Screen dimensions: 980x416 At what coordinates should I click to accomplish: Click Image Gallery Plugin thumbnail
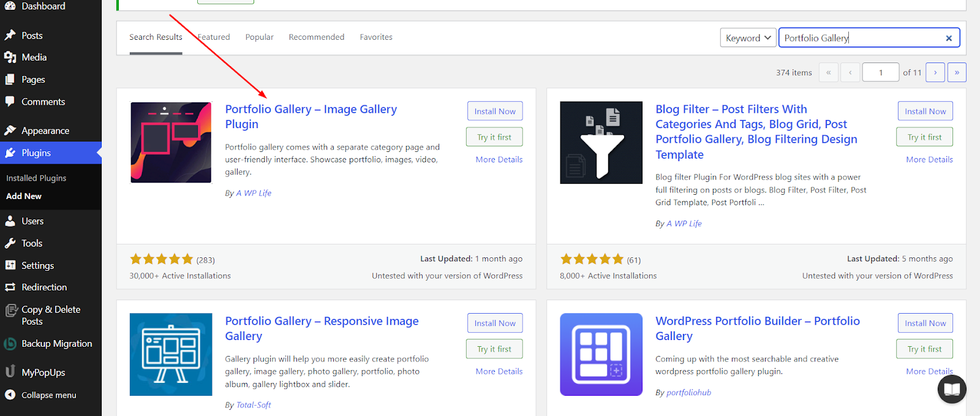click(171, 142)
